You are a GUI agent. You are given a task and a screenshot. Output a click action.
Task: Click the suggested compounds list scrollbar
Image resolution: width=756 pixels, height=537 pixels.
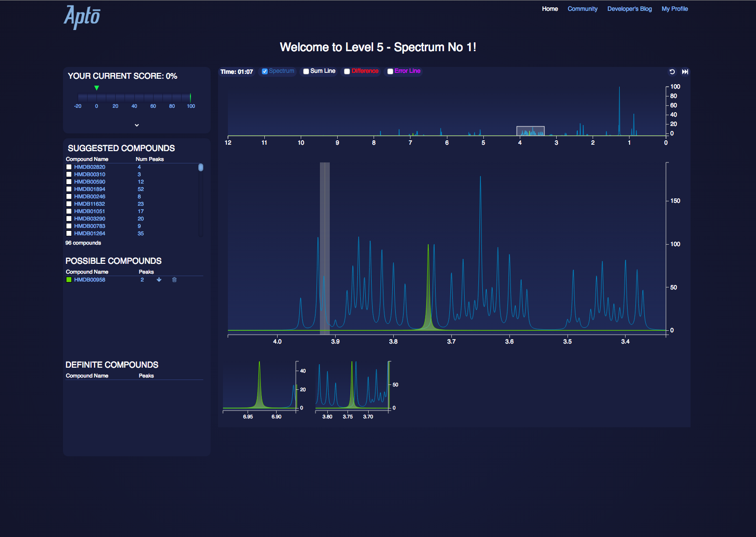point(201,167)
